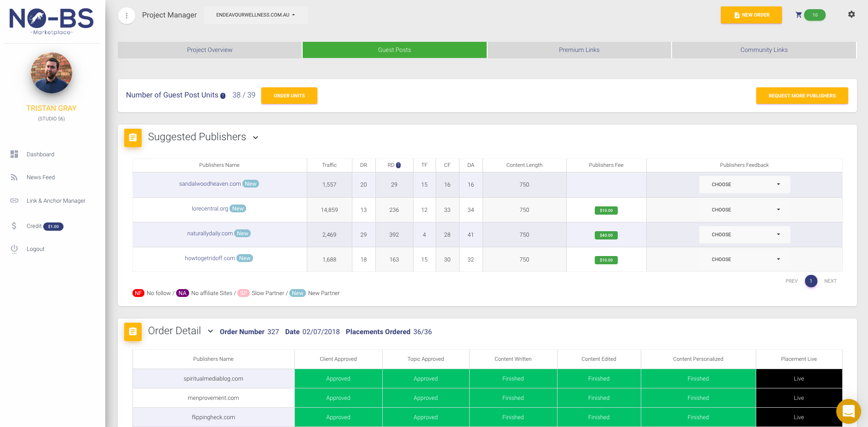Image resolution: width=868 pixels, height=427 pixels.
Task: Click the 38 / 39 units count
Action: pyautogui.click(x=244, y=95)
